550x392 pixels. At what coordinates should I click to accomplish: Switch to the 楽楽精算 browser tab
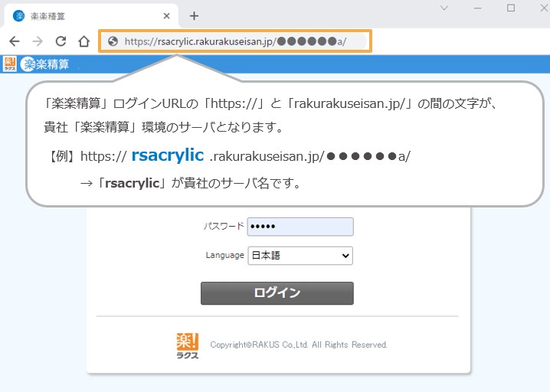tap(84, 15)
